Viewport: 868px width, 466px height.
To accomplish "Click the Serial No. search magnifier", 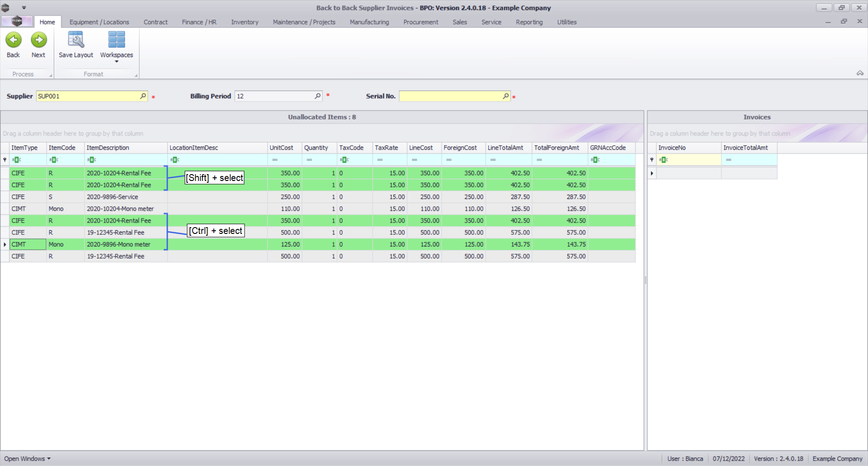I will [505, 96].
